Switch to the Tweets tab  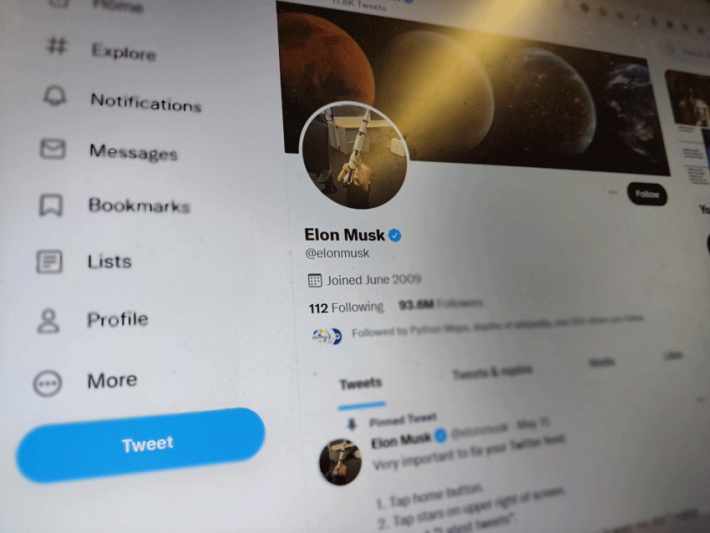pyautogui.click(x=361, y=384)
